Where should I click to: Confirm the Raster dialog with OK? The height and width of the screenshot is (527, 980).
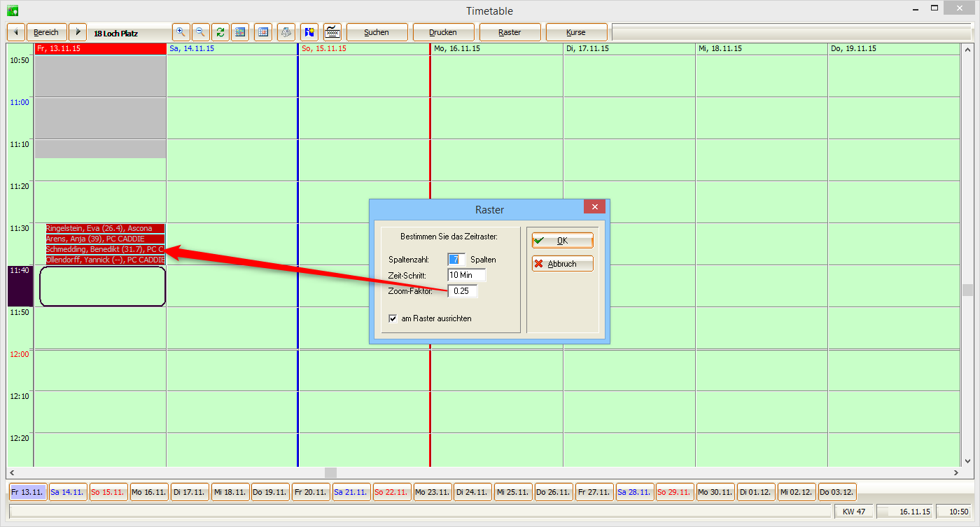click(x=562, y=241)
